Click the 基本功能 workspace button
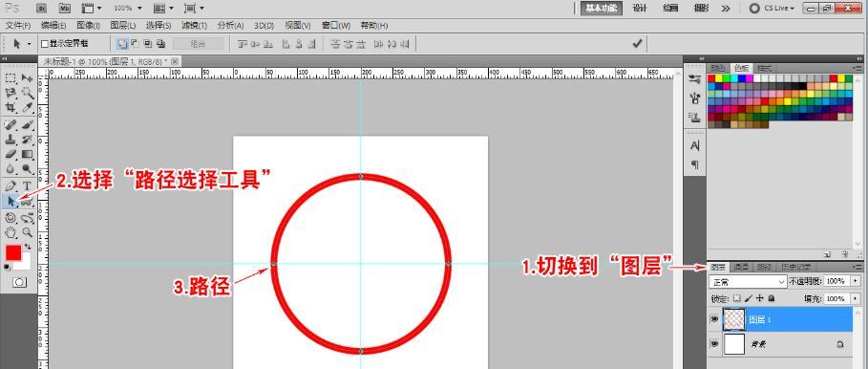 (x=602, y=9)
